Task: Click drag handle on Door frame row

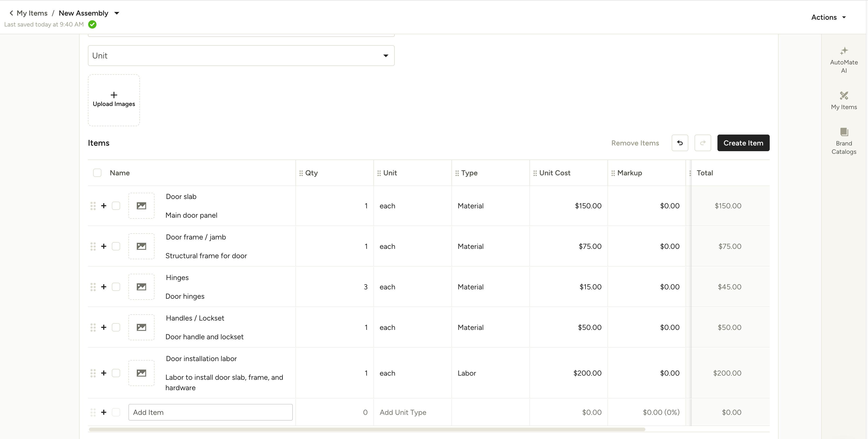Action: pyautogui.click(x=93, y=247)
